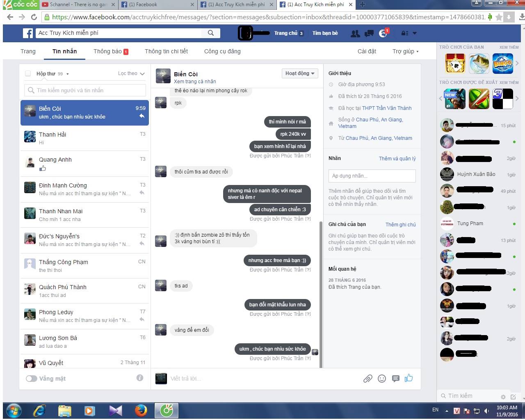Open Firefox from the taskbar
The width and height of the screenshot is (525, 420).
pos(141,410)
